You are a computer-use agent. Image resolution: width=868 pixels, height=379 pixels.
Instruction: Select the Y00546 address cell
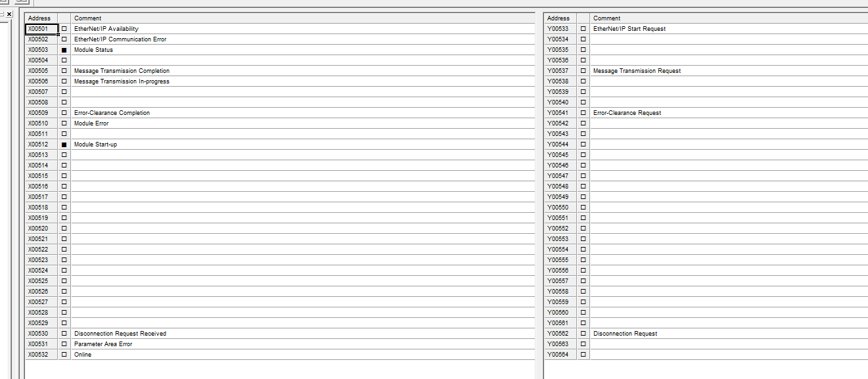pos(560,166)
